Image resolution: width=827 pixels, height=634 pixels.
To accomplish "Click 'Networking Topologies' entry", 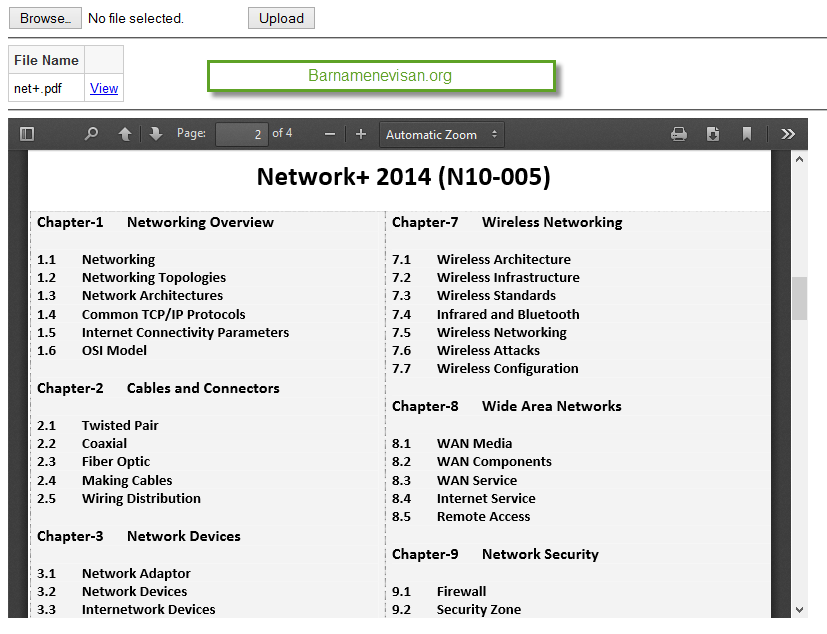I will [x=153, y=277].
